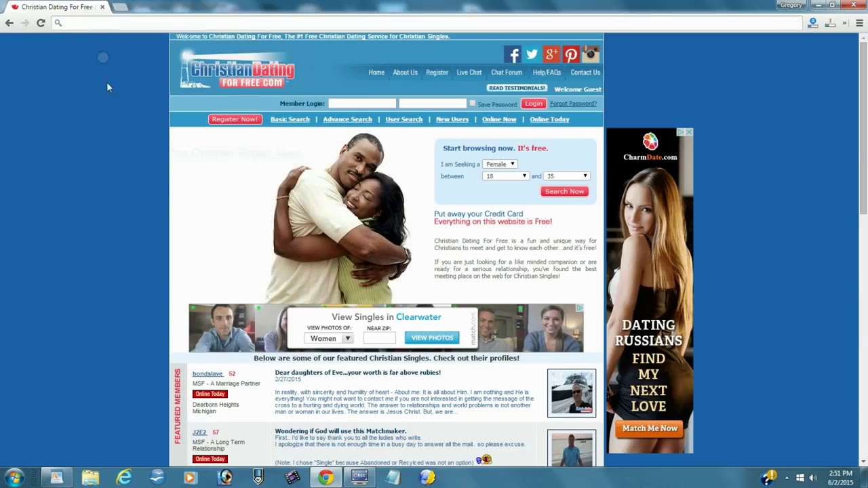Open the orange play media taskbar icon
This screenshot has width=868, height=488.
click(190, 477)
